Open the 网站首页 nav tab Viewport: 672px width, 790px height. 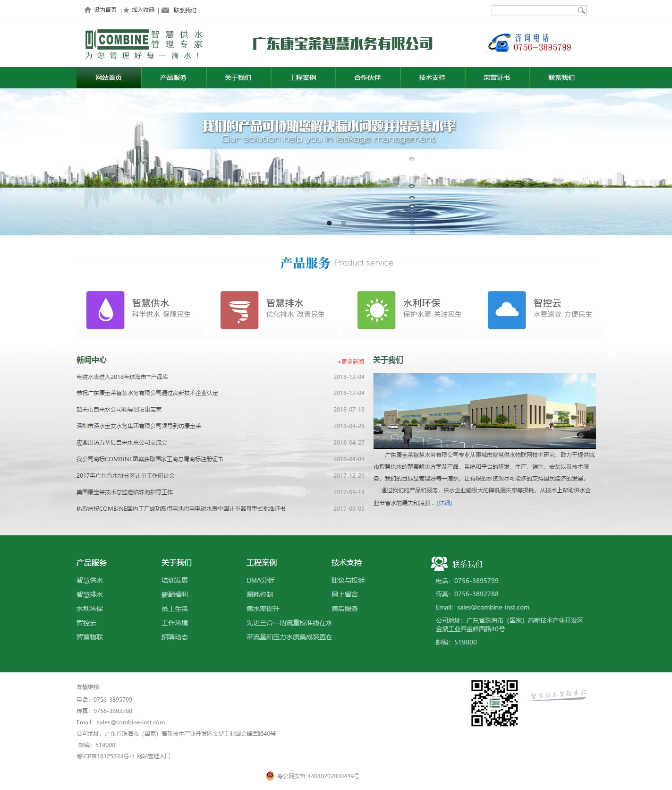click(109, 77)
